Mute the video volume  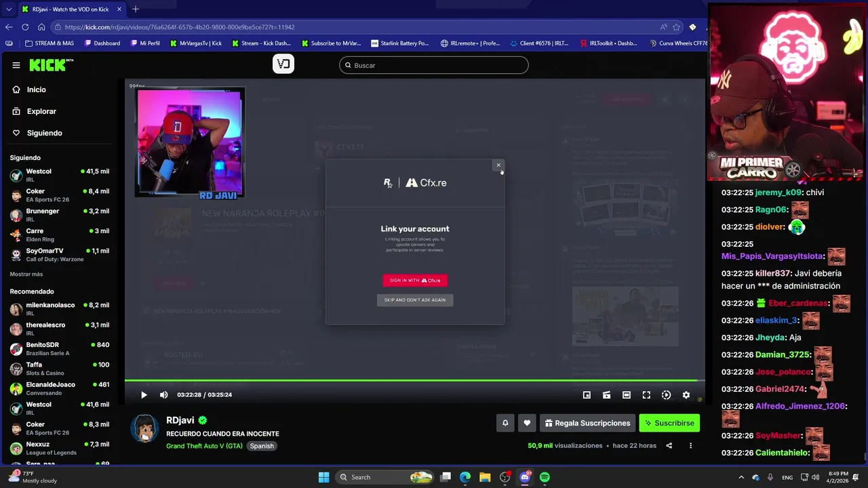click(163, 394)
